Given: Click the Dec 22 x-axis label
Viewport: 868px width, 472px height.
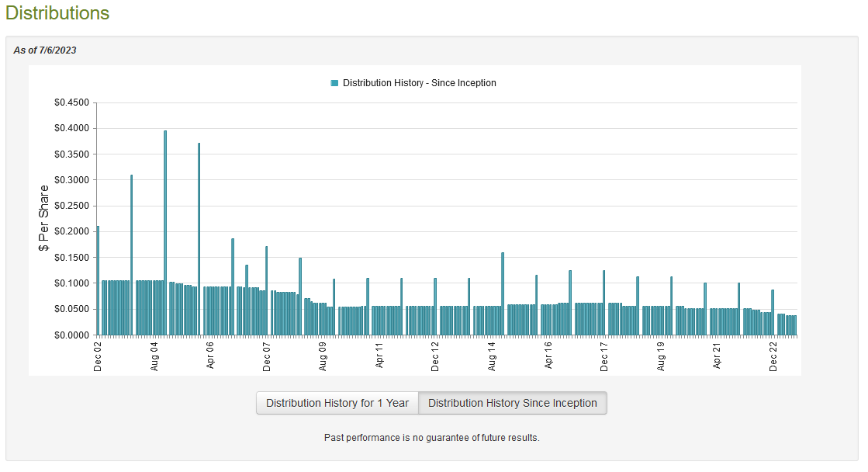Looking at the screenshot, I should [x=773, y=356].
